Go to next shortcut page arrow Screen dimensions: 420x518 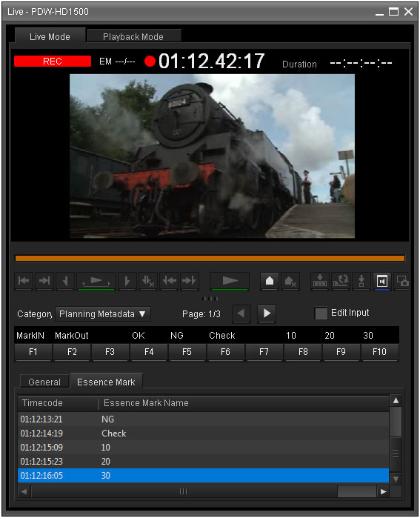tap(267, 313)
